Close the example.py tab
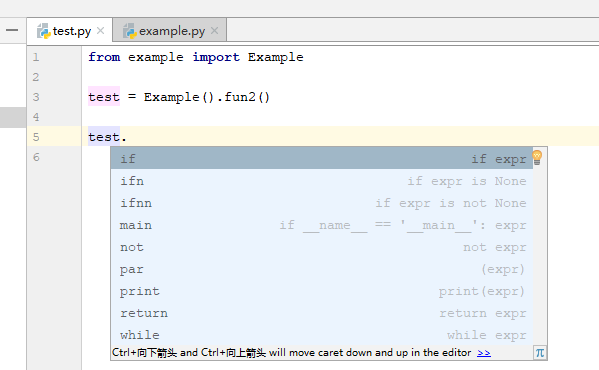 click(x=215, y=31)
